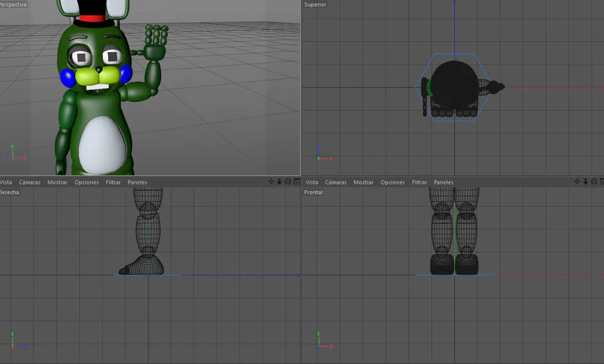Click rotate-camera icon of Derecha viewport
Screen dimensions: 604x364
pyautogui.click(x=288, y=182)
